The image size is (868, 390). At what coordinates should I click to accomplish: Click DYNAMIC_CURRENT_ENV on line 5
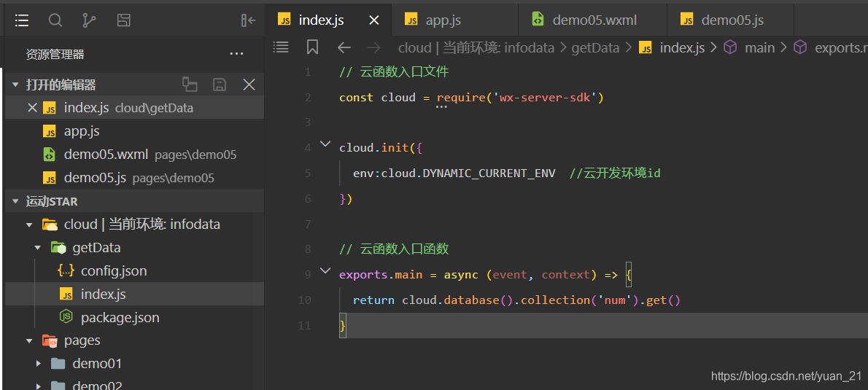point(489,173)
